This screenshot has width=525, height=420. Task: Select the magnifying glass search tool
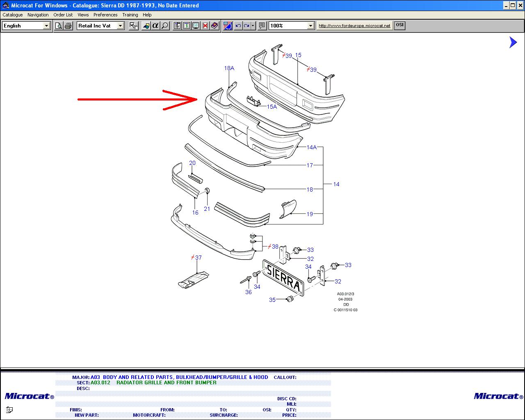(165, 26)
